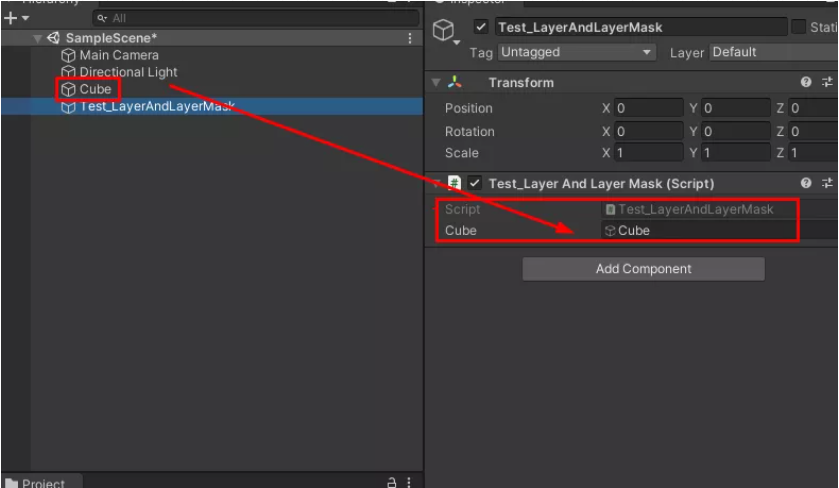The image size is (839, 488).
Task: Toggle the panel lock icon
Action: click(x=392, y=482)
